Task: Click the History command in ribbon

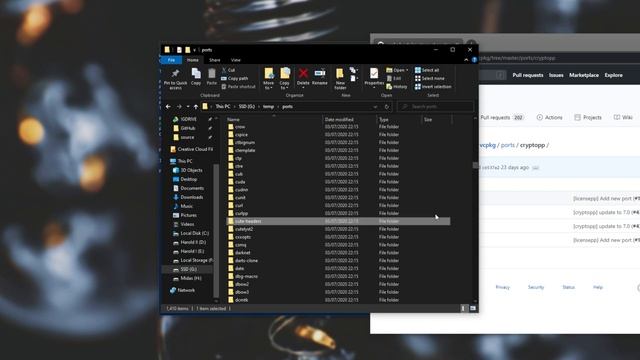Action: pyautogui.click(x=397, y=87)
